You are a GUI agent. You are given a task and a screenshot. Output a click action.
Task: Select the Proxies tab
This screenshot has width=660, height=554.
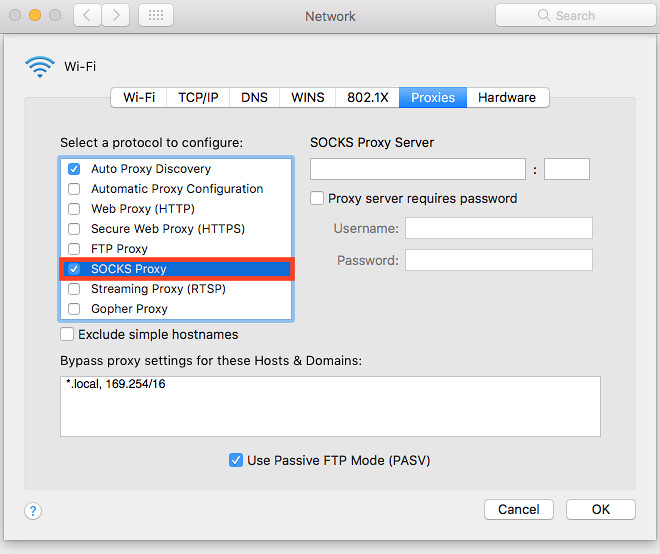coord(433,98)
